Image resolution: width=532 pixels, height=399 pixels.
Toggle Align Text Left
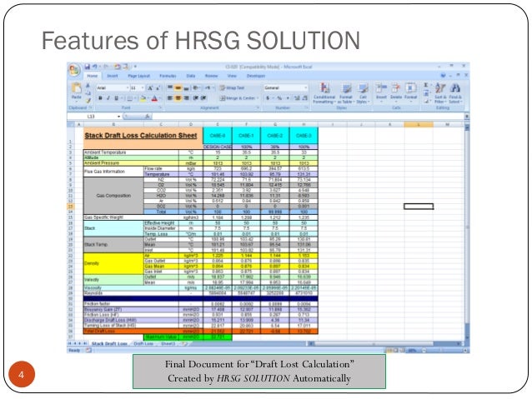(170, 98)
